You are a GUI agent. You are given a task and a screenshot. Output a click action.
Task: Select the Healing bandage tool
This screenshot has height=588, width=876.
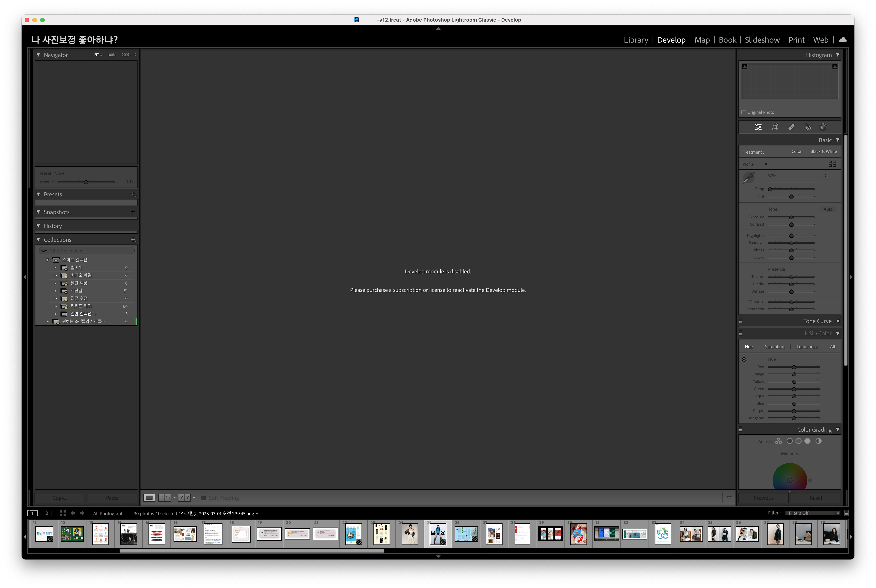[791, 127]
